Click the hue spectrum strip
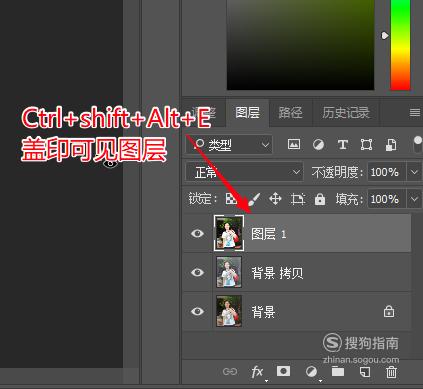 tap(400, 44)
